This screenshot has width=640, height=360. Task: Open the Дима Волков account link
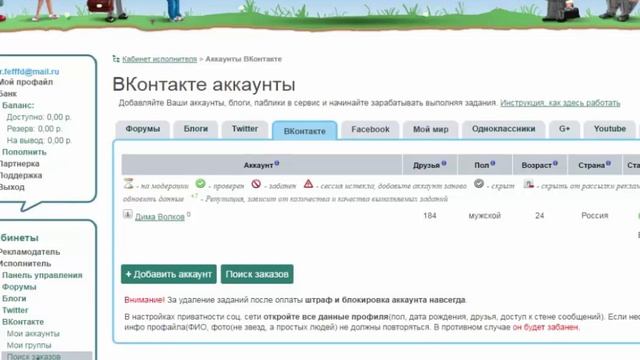coord(160,217)
